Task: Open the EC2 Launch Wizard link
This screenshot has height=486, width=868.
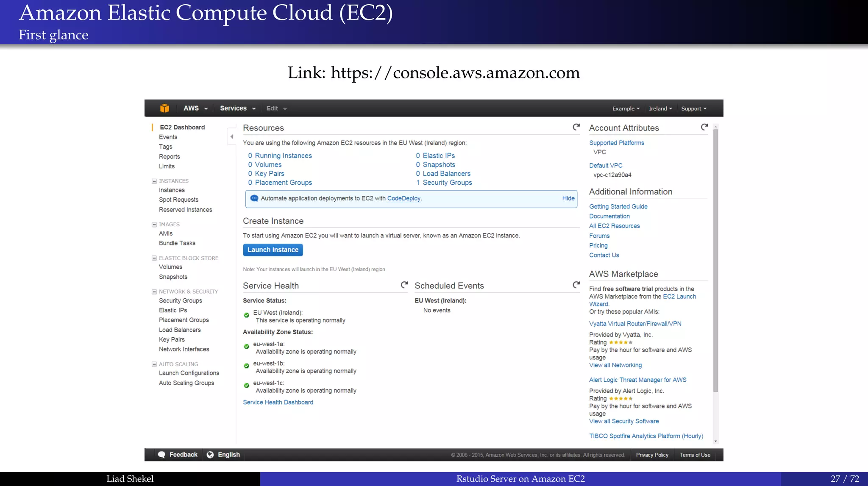Action: 643,300
